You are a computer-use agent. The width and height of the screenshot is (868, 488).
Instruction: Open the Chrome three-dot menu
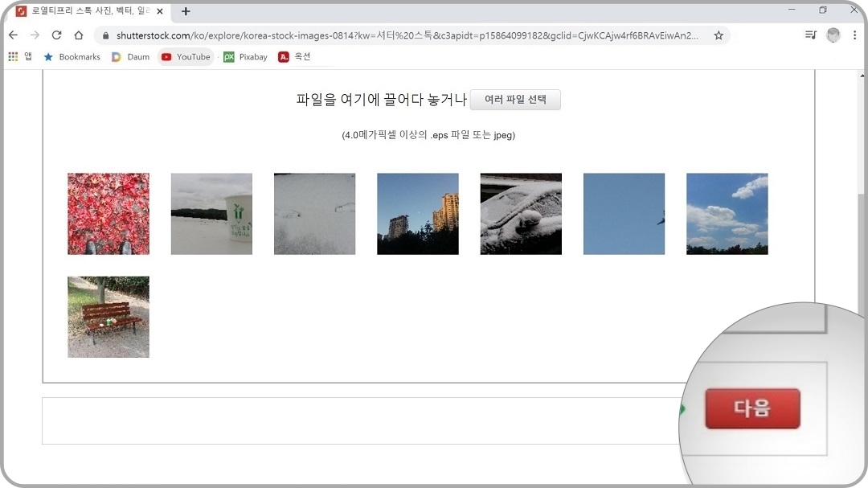854,35
